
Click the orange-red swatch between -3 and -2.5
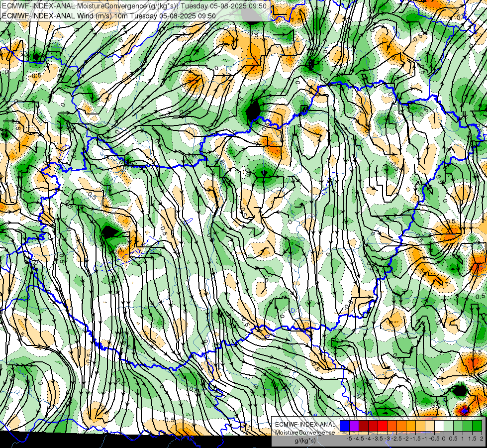tap(392, 426)
